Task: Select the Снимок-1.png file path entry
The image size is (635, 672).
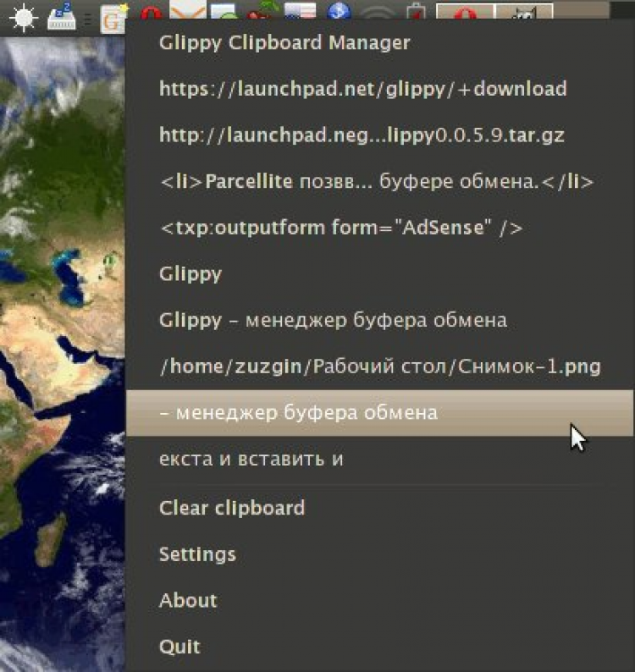Action: pos(379,366)
